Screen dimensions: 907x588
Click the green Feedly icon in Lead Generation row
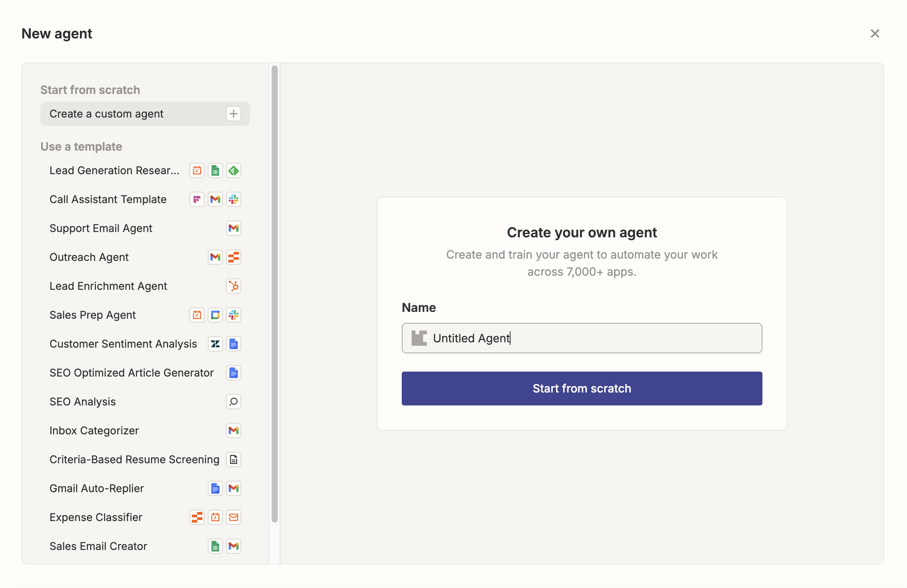(x=233, y=170)
